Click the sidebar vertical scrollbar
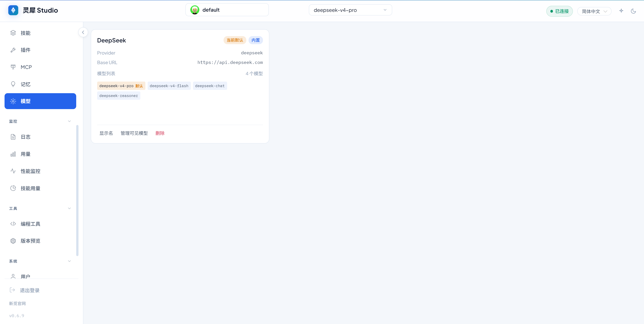 click(77, 190)
